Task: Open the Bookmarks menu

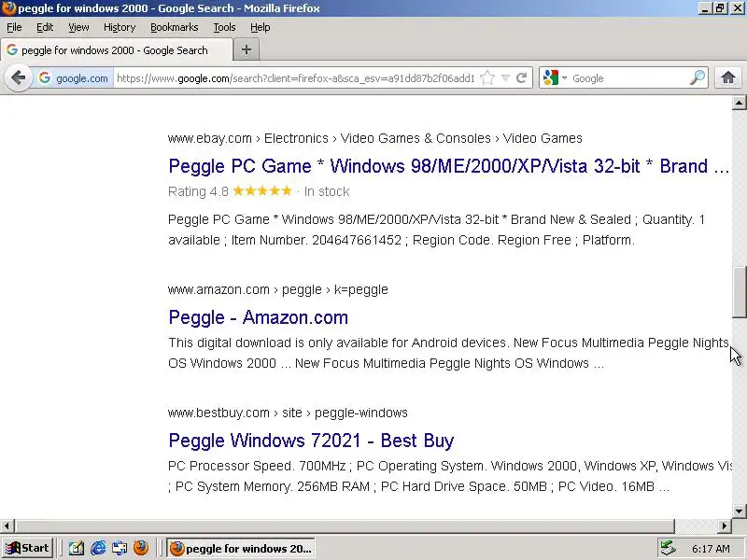Action: click(175, 27)
